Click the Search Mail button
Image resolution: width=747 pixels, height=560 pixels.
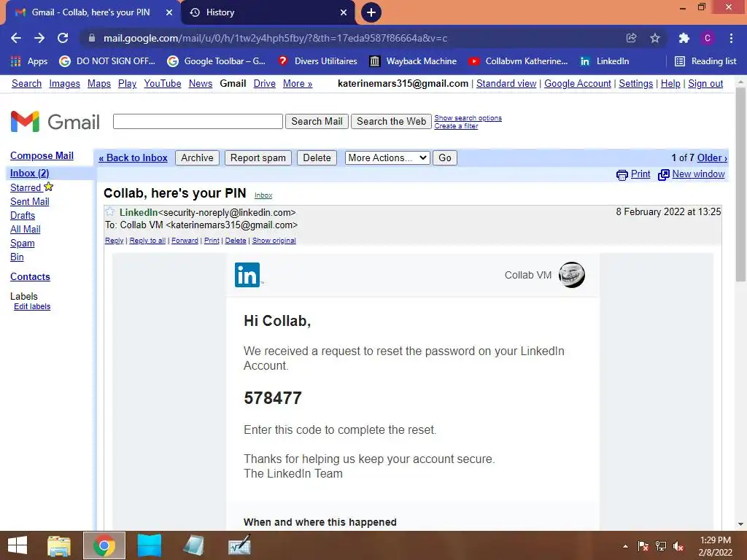pyautogui.click(x=317, y=122)
